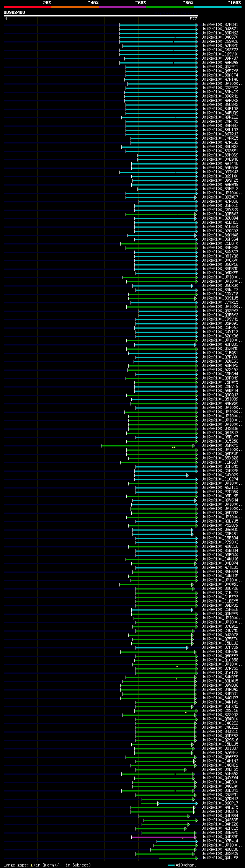Select hit label UniRef100_C4Q2E2
This screenshot has width=245, height=868.
tap(220, 723)
